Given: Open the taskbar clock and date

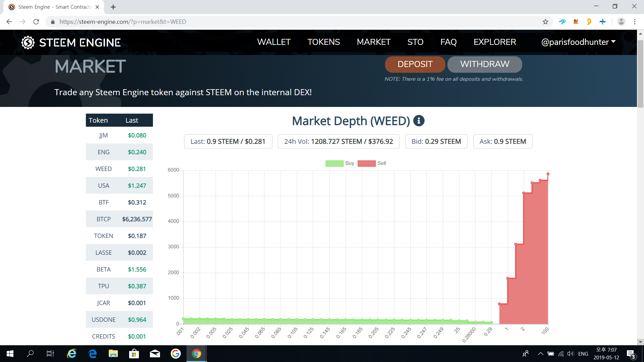Looking at the screenshot, I should pyautogui.click(x=606, y=354).
